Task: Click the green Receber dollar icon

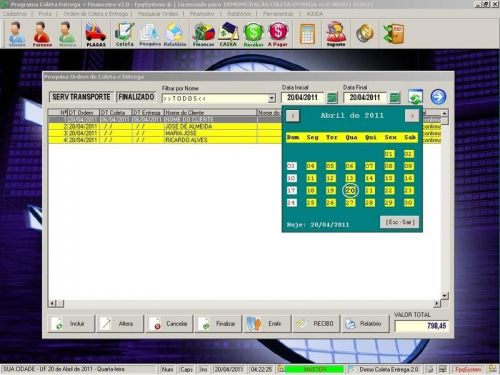Action: click(253, 34)
